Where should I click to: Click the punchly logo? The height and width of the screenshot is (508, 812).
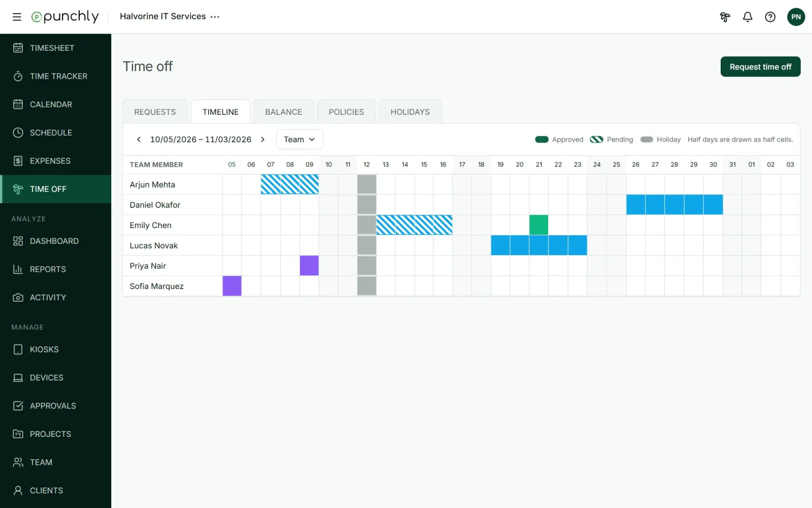[65, 17]
